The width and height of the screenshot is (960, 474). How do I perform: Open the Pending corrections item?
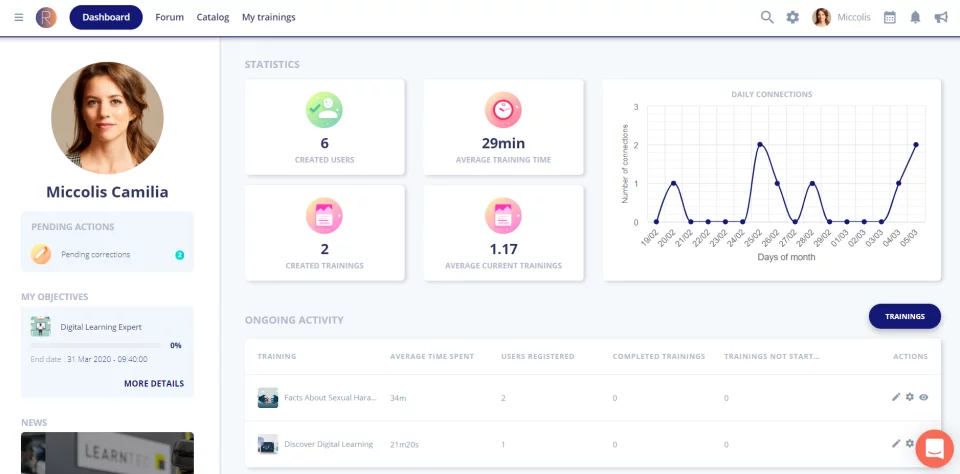[x=108, y=254]
